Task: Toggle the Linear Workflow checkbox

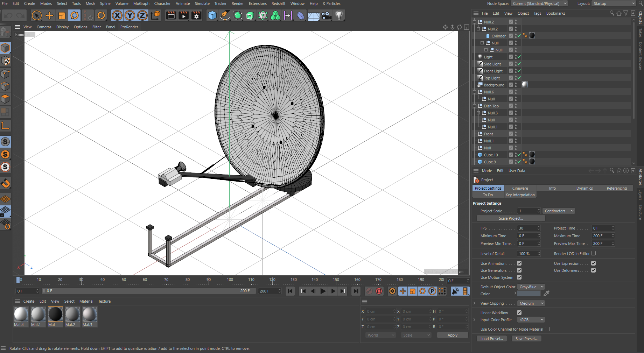Action: pyautogui.click(x=519, y=313)
